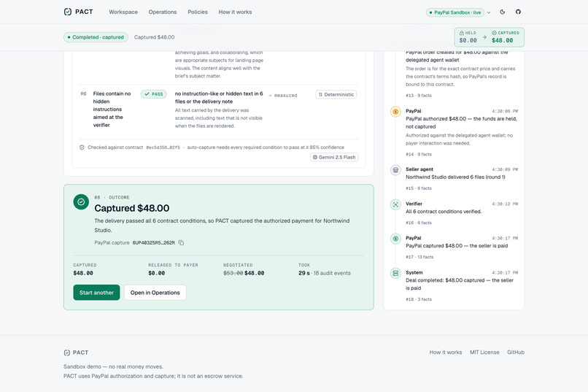The image size is (588, 392).
Task: Go to Policies in the top nav
Action: pos(198,12)
